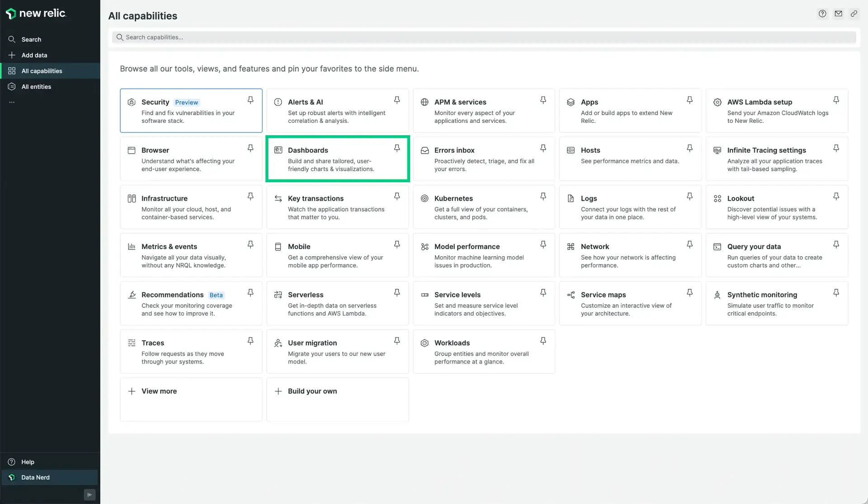868x504 pixels.
Task: Pin Dashboards to the side menu
Action: tap(396, 148)
